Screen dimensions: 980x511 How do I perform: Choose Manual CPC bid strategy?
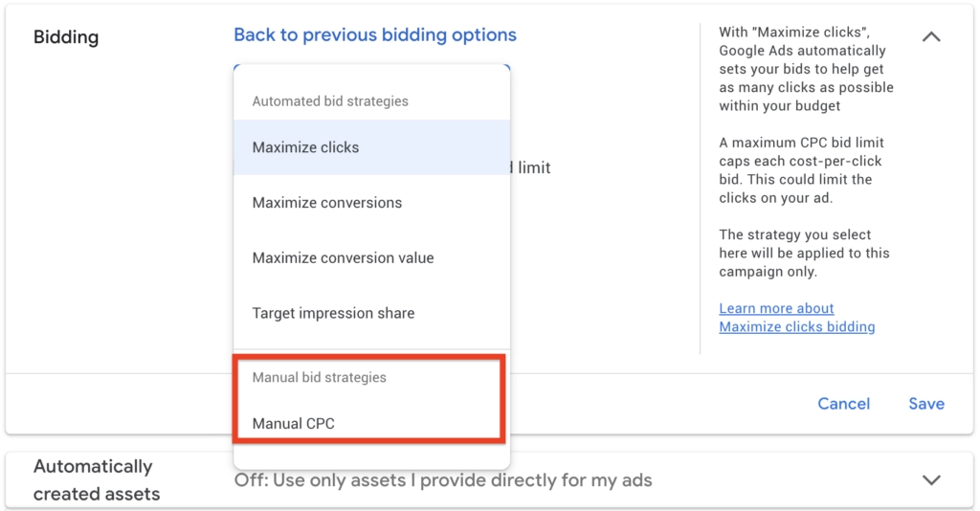294,424
